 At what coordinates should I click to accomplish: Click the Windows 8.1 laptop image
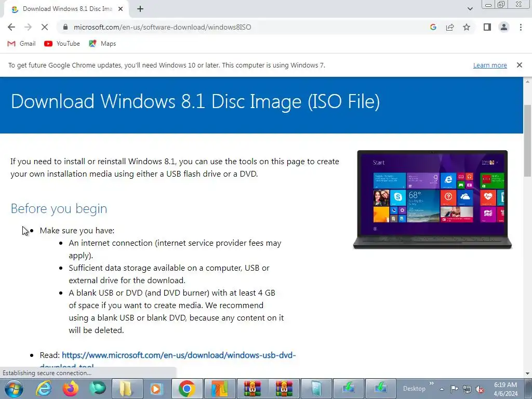click(x=432, y=199)
